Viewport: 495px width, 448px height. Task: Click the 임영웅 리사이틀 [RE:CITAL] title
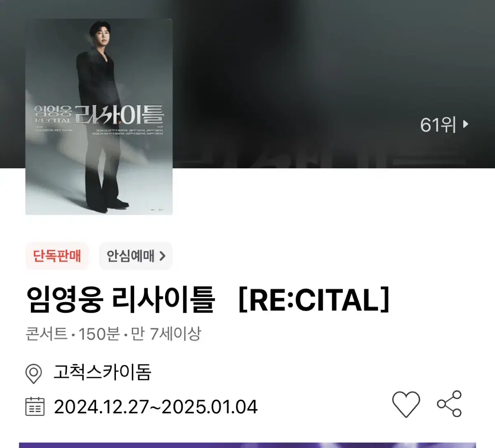click(207, 300)
